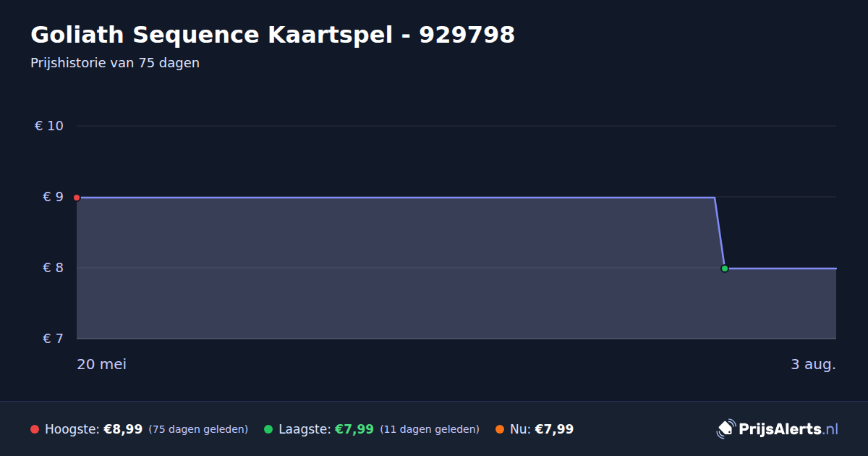Click the € 8 axis label
Screen dimensions: 868x456
click(x=53, y=268)
